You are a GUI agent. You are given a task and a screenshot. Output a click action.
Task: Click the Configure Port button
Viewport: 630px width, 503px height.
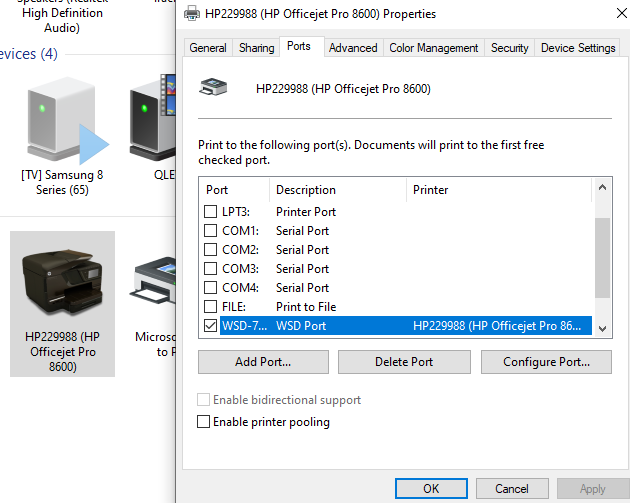click(x=546, y=362)
